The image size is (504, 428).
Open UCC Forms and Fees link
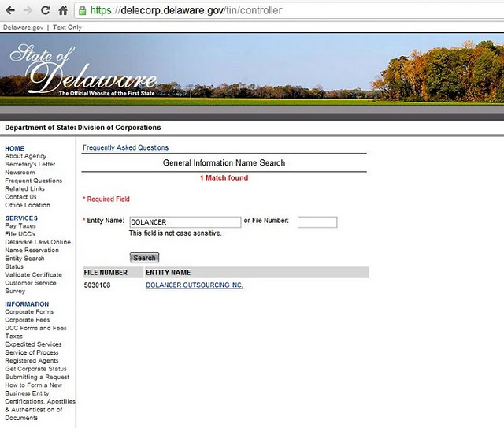(x=35, y=328)
